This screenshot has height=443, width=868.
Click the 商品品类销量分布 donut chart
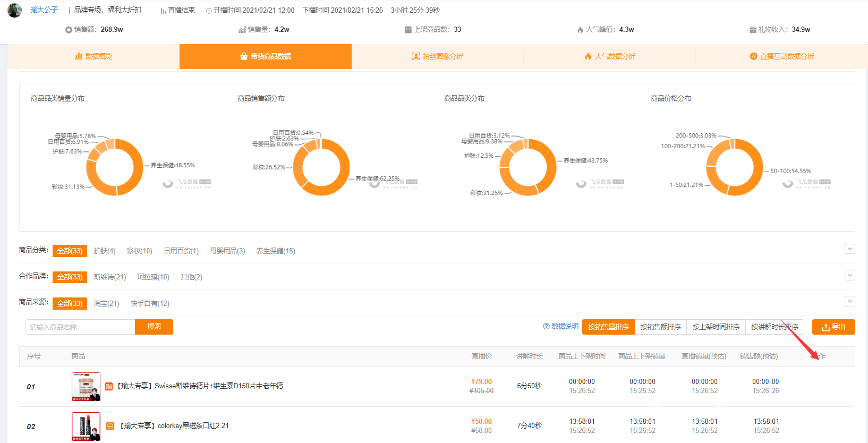pos(115,167)
